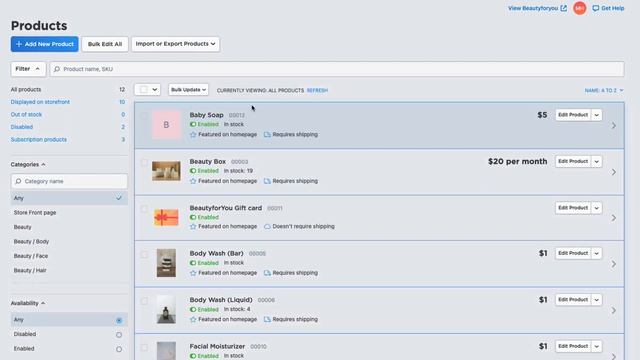This screenshot has height=360, width=640.
Task: Click the Body Wash (Bar) product thumbnail
Action: (166, 263)
